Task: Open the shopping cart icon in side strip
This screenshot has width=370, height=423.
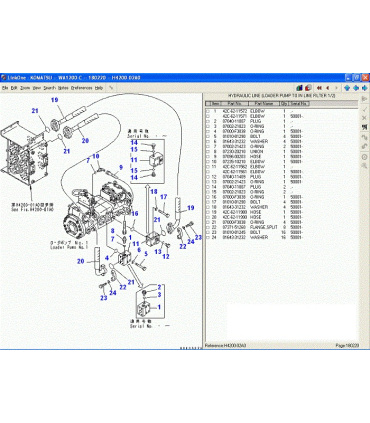Action: coord(364,127)
